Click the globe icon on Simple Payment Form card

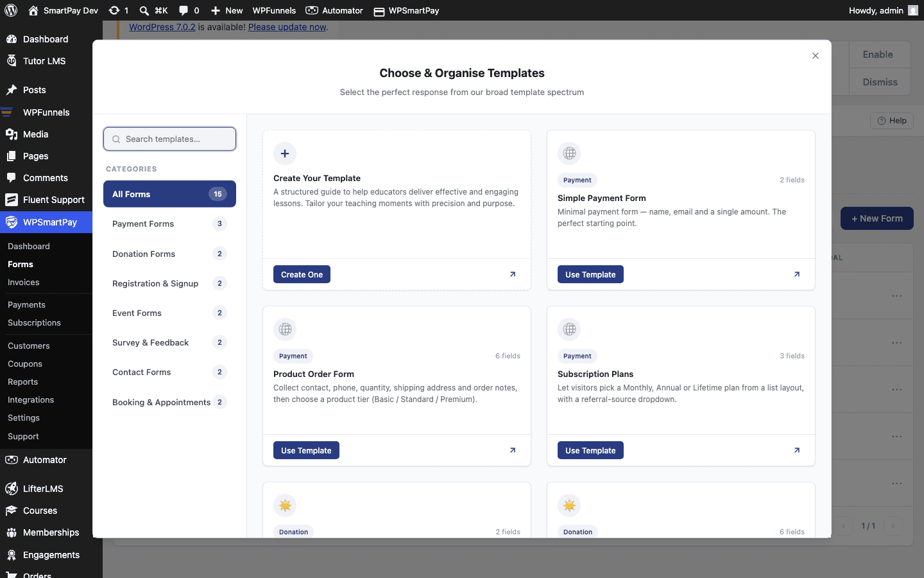569,153
